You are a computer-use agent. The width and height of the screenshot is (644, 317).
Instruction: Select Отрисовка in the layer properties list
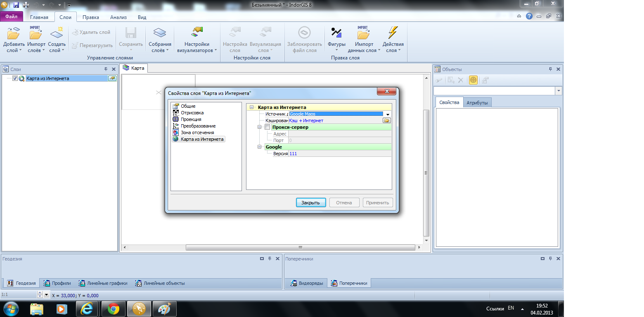pos(192,113)
